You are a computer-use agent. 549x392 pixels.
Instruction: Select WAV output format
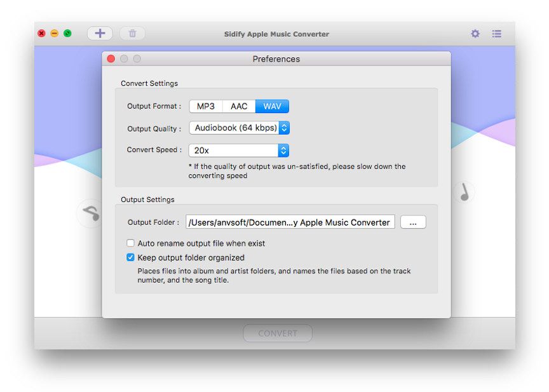(272, 106)
